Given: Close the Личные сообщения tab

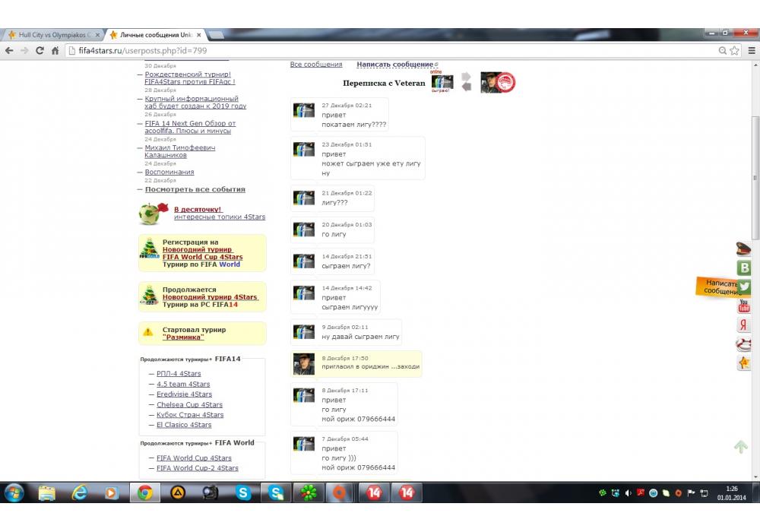Looking at the screenshot, I should click(x=199, y=35).
